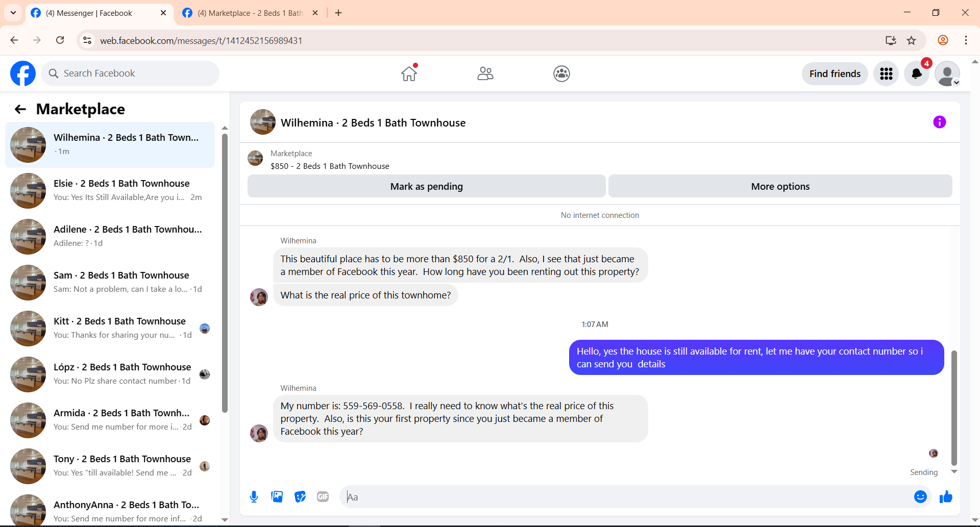Reload the page

click(x=60, y=40)
